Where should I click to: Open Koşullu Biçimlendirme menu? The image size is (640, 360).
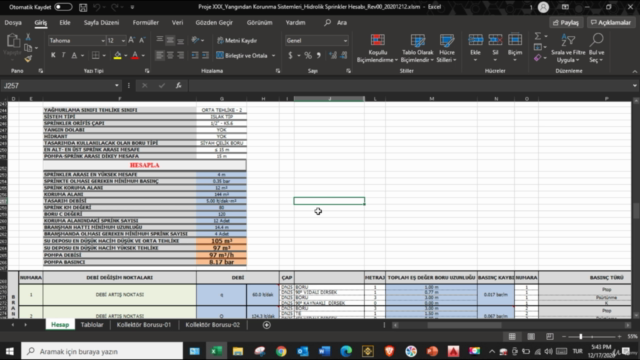(x=377, y=48)
